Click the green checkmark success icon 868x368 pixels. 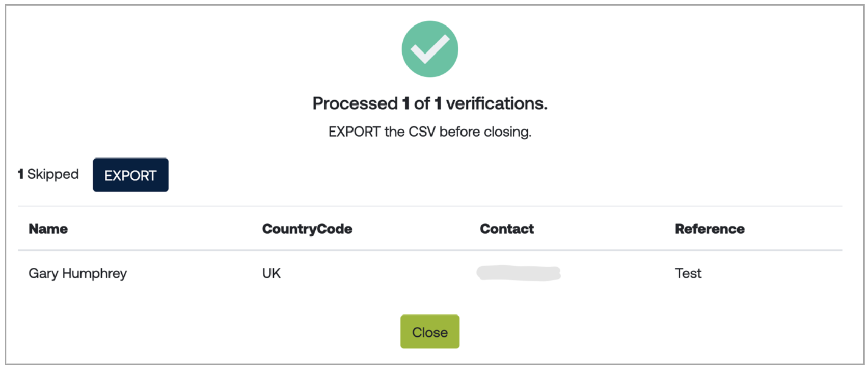(430, 49)
